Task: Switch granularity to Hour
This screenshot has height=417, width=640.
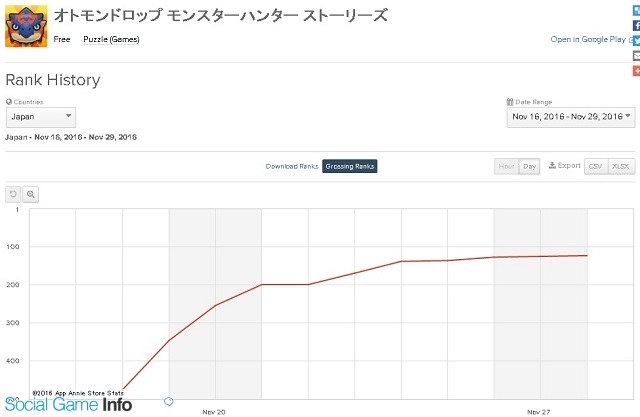Action: (506, 166)
